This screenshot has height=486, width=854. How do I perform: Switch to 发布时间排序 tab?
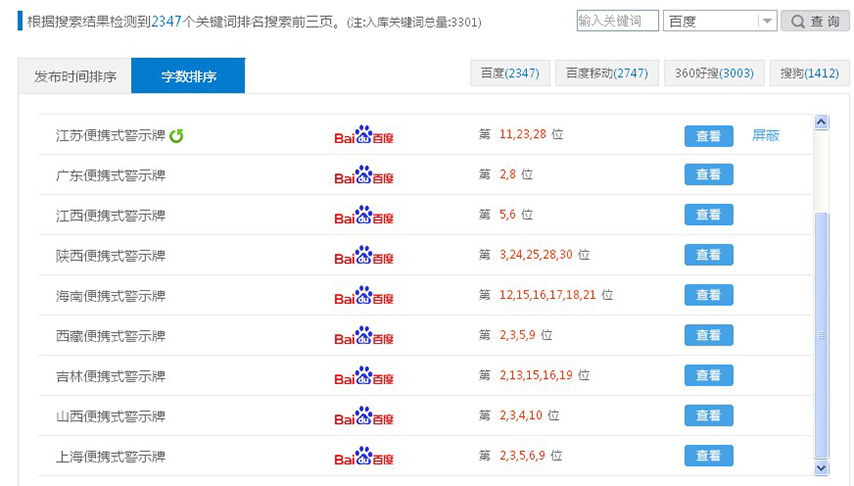click(75, 76)
